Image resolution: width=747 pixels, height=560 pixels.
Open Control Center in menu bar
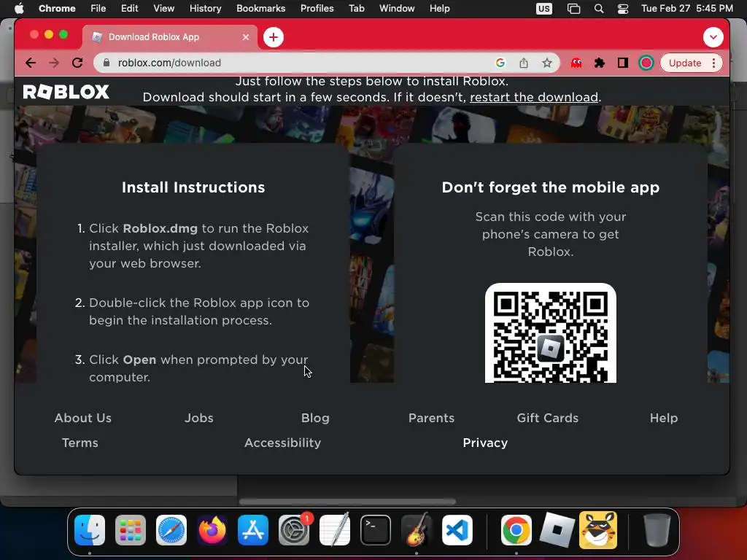tap(623, 9)
